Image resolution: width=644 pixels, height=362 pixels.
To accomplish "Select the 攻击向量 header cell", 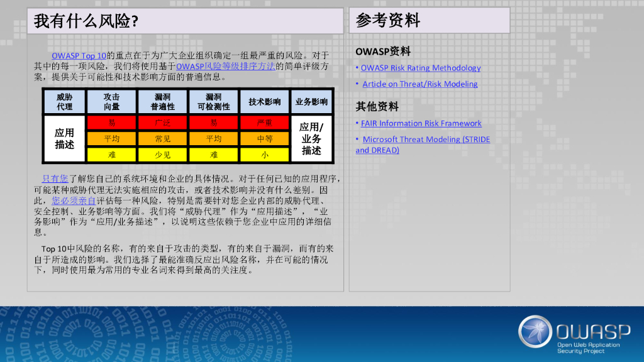I will 111,102.
